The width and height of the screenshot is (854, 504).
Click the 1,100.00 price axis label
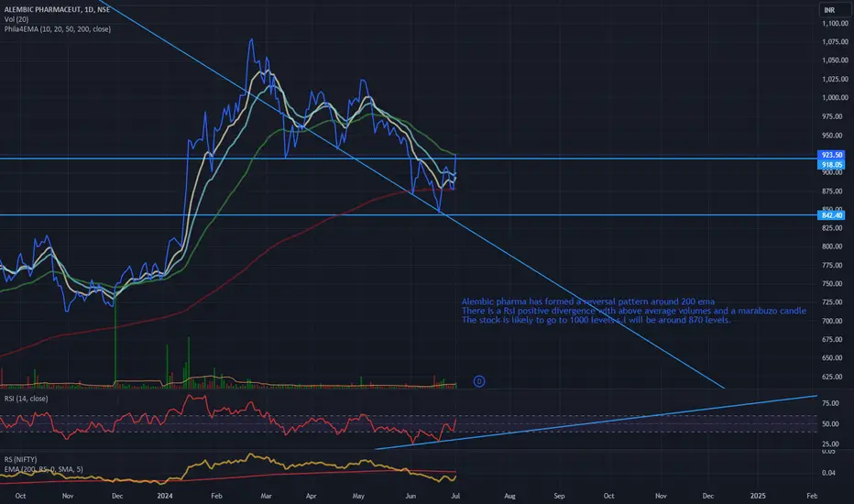tap(836, 24)
